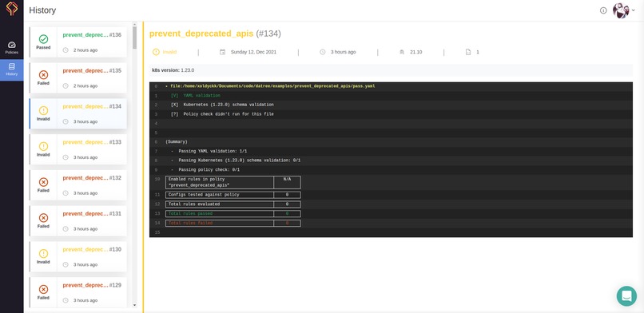
Task: Click the Failed X icon for #132
Action: point(43,182)
